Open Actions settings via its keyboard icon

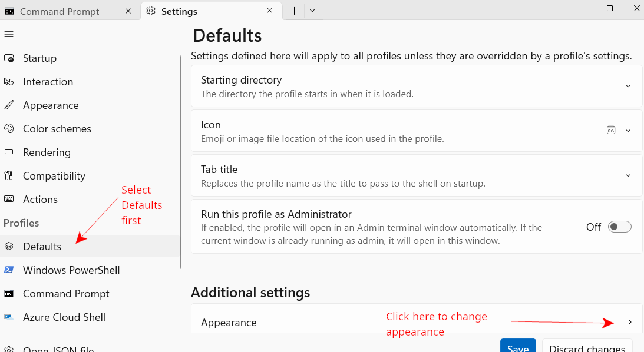pos(9,199)
